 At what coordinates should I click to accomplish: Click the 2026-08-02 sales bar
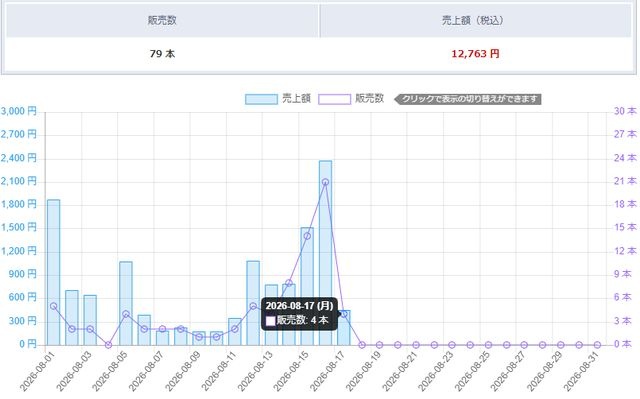click(x=72, y=318)
